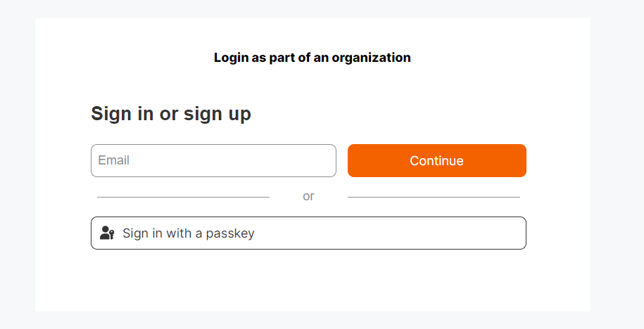Click the "Login as part of an organization" heading
Screen dimensions: 644x329
tap(312, 58)
